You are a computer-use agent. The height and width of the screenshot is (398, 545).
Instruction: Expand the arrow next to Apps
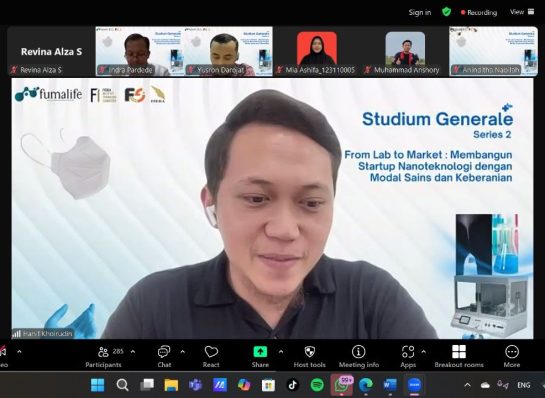tap(424, 352)
